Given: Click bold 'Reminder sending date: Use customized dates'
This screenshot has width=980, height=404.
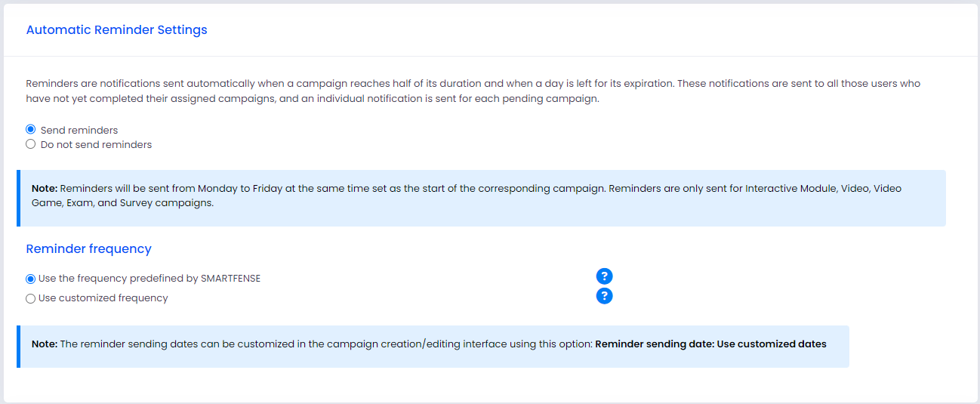Looking at the screenshot, I should click(x=710, y=344).
